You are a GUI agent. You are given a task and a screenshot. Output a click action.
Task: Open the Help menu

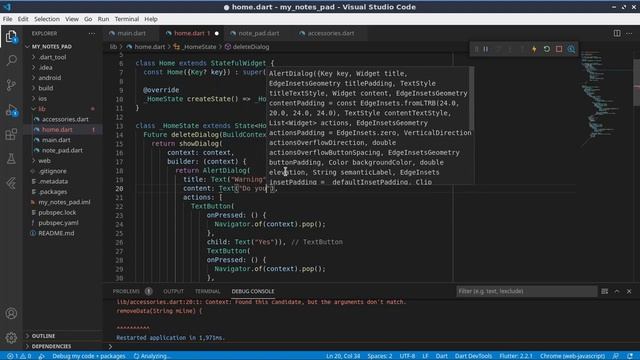coord(151,19)
